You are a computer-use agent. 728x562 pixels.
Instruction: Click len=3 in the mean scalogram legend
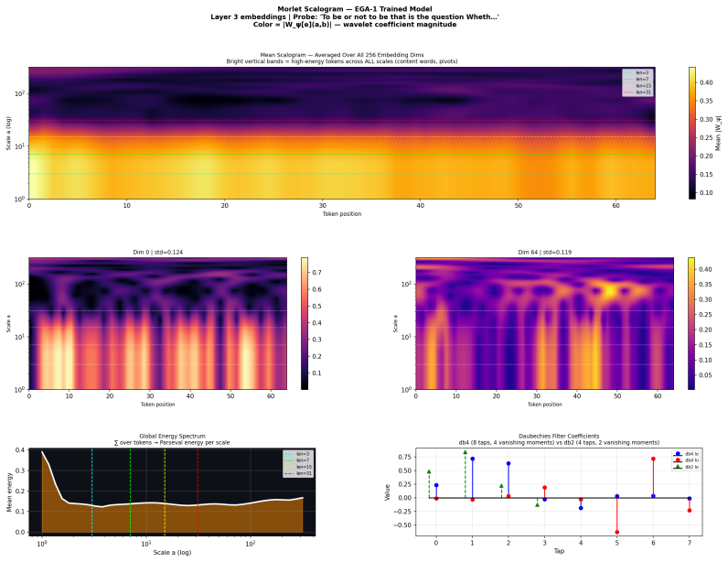tap(637, 72)
